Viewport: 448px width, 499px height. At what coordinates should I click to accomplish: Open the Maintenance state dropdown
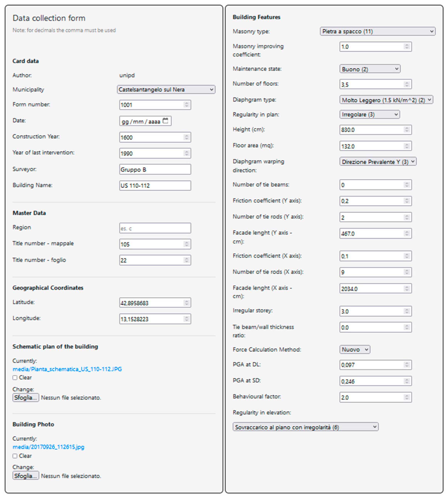(370, 69)
